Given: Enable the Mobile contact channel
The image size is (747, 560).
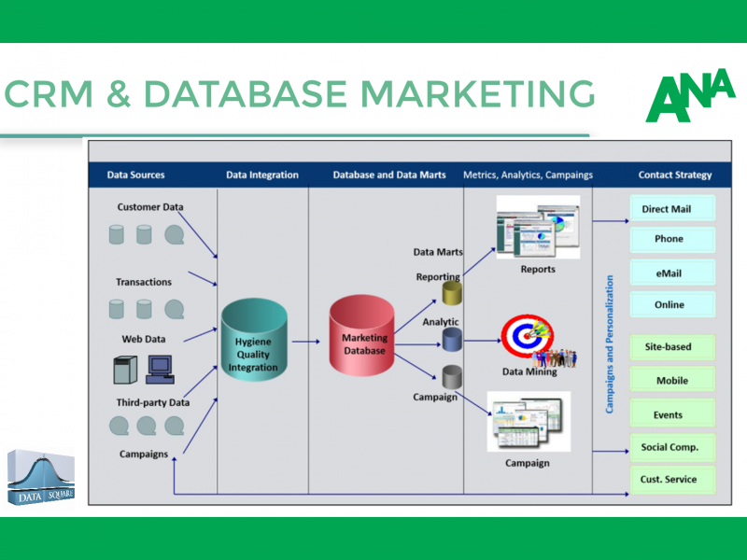Looking at the screenshot, I should point(672,380).
